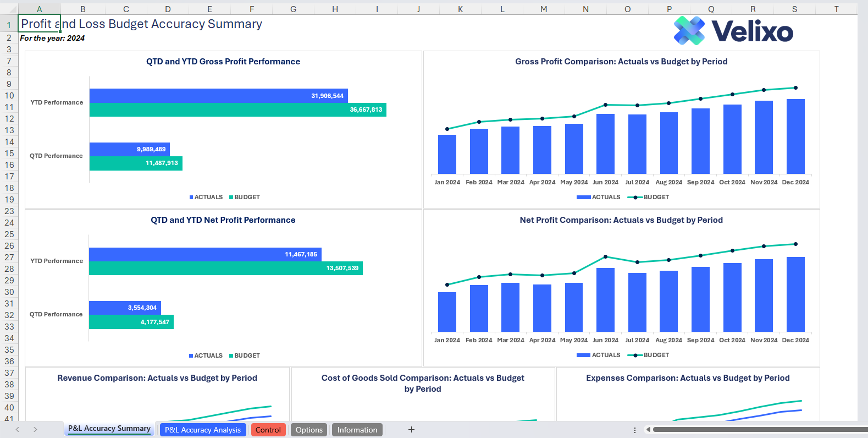Click the Jun 2024 bar in Net Profit chart
868x438 pixels.
pos(605,300)
